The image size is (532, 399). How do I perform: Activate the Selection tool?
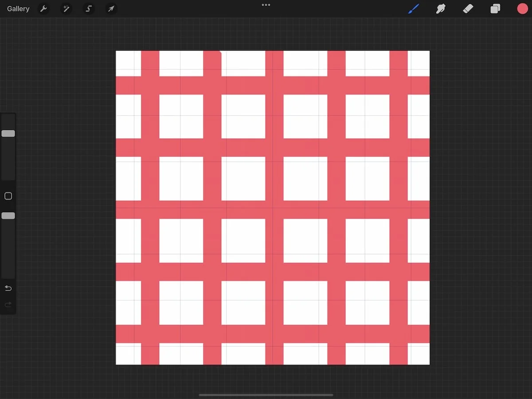click(89, 9)
